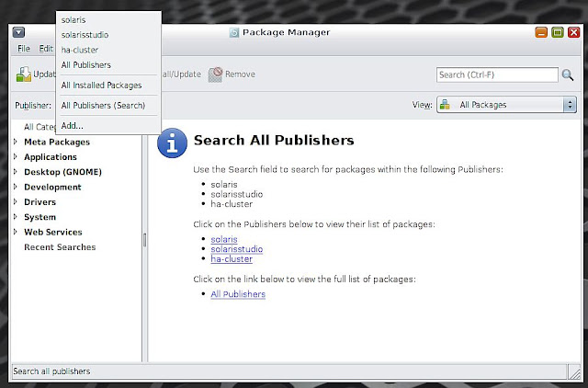The image size is (588, 388).
Task: Open the solarisstudio publisher link
Action: pos(237,249)
